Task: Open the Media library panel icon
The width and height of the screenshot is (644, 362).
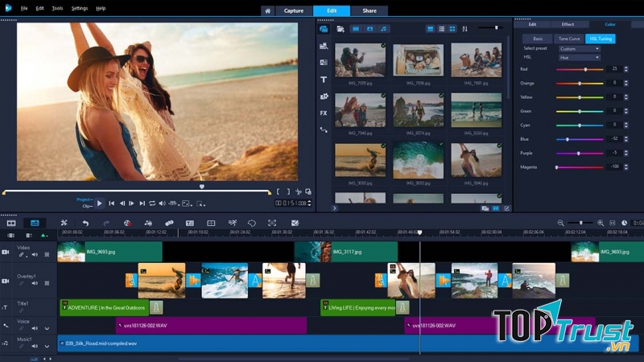Action: click(324, 29)
